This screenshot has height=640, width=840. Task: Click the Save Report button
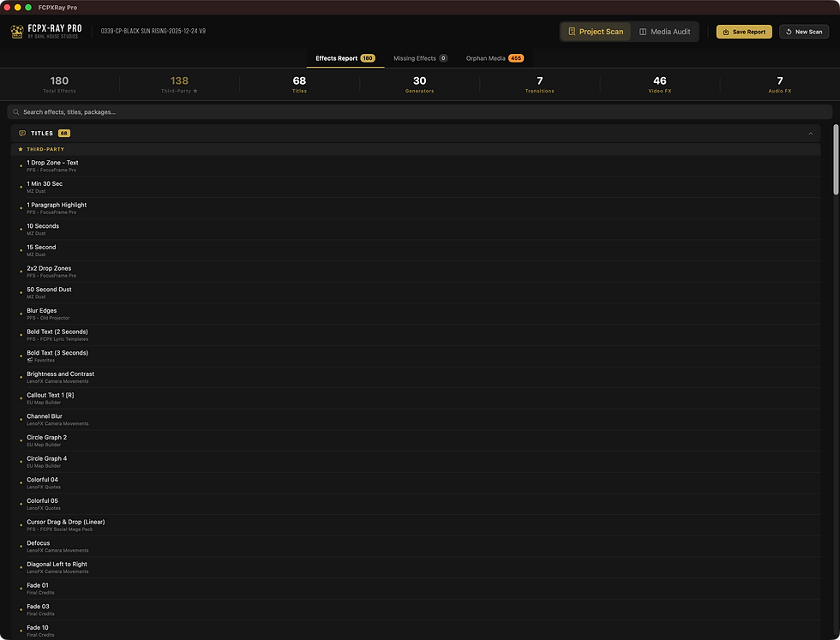[744, 33]
